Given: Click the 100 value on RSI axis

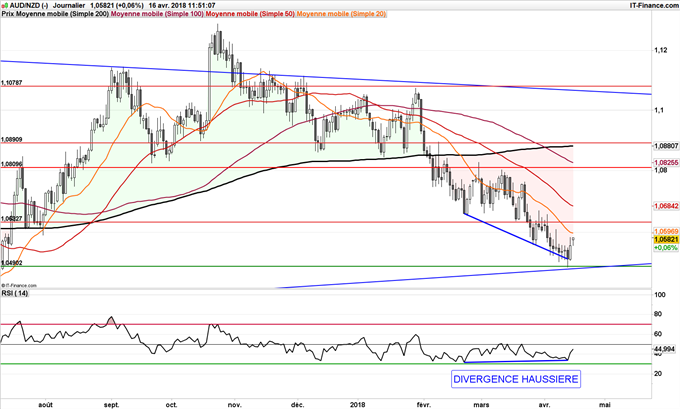Looking at the screenshot, I should tap(660, 295).
